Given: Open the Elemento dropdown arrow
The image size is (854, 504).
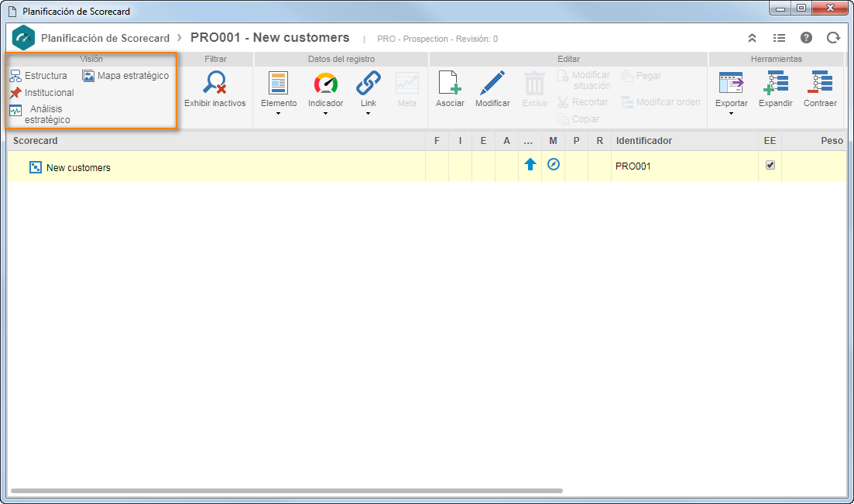Looking at the screenshot, I should click(x=278, y=114).
